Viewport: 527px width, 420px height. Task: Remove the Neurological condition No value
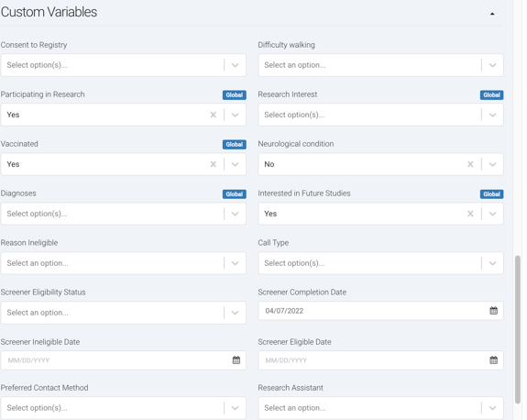click(x=470, y=164)
